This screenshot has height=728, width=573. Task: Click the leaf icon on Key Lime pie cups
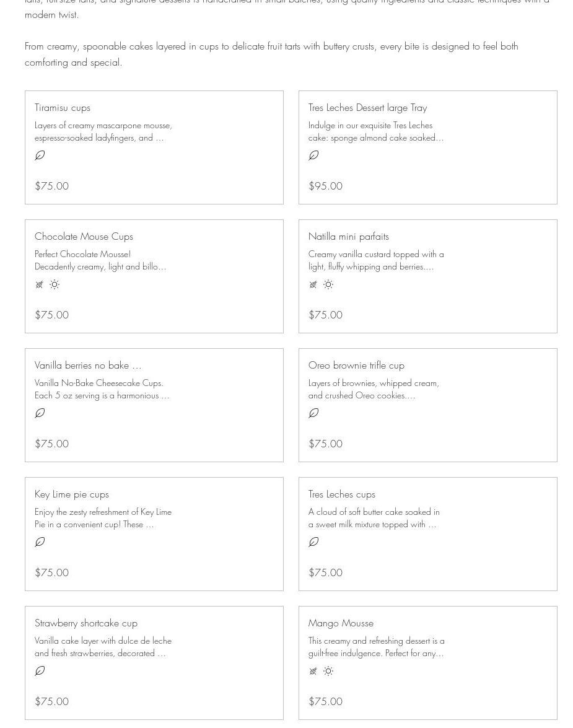tap(40, 542)
